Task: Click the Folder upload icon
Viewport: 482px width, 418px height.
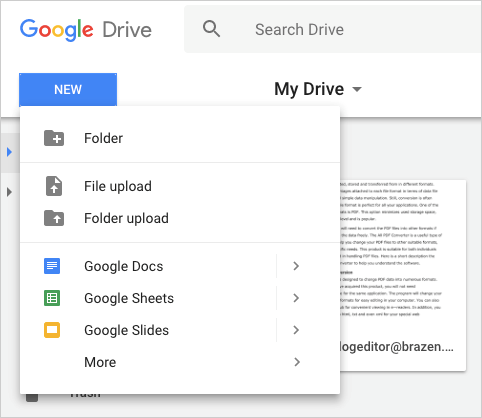Action: click(54, 218)
